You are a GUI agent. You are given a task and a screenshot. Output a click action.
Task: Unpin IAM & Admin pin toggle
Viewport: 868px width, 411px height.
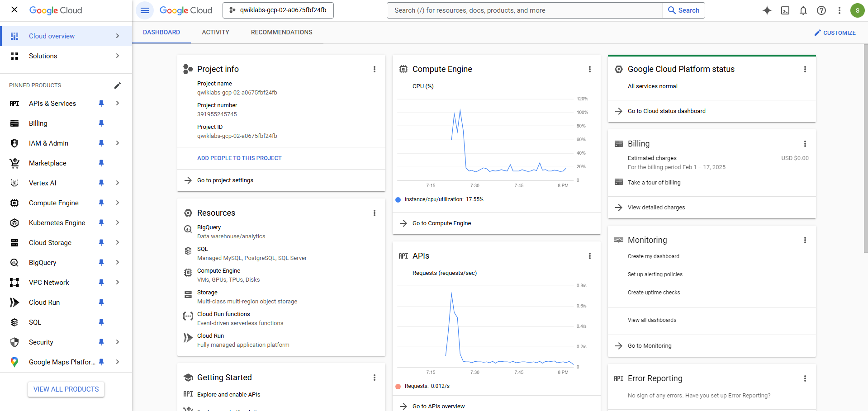pyautogui.click(x=101, y=143)
